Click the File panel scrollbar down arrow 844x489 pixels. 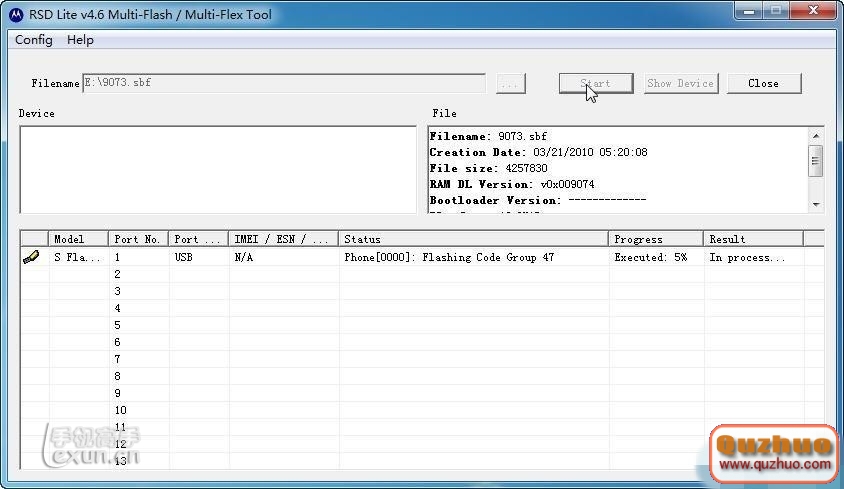tap(816, 204)
